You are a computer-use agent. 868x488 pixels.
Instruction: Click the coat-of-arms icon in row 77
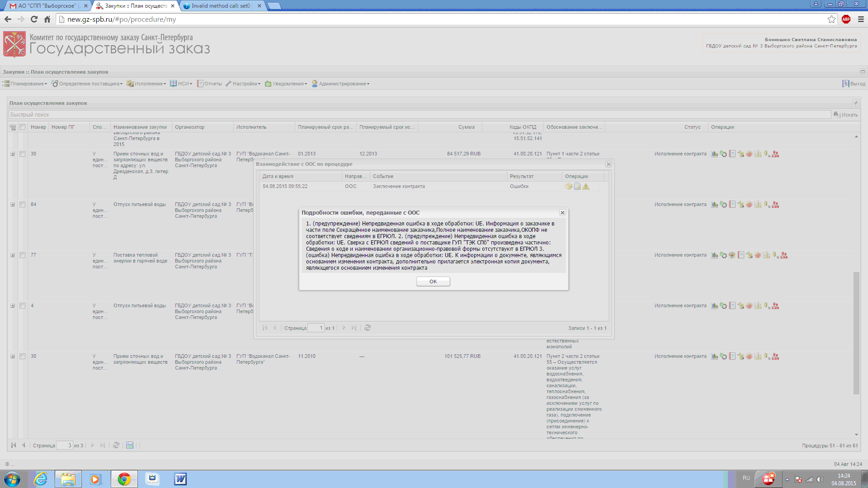point(732,255)
